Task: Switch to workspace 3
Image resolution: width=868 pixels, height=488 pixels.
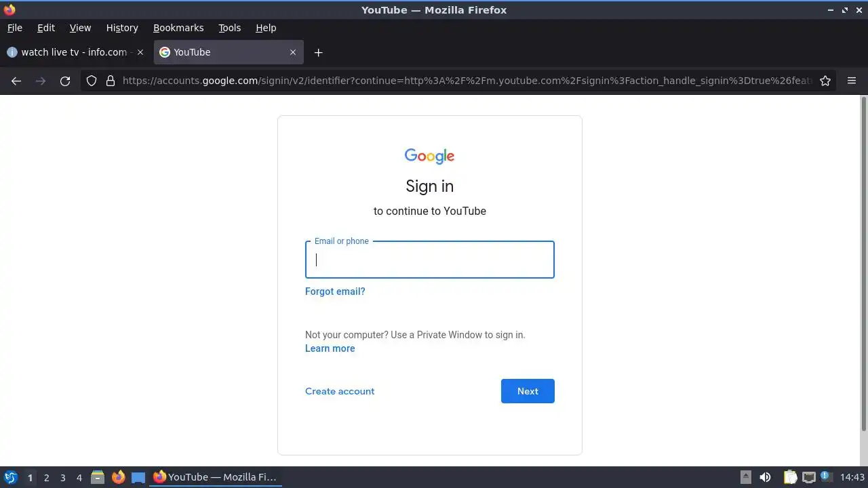Action: (x=62, y=478)
